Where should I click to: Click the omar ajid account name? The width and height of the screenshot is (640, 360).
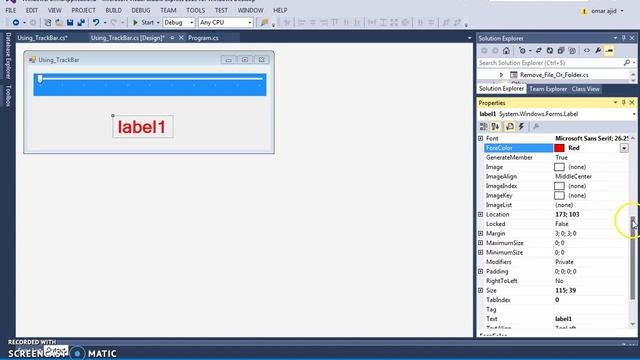pos(604,11)
